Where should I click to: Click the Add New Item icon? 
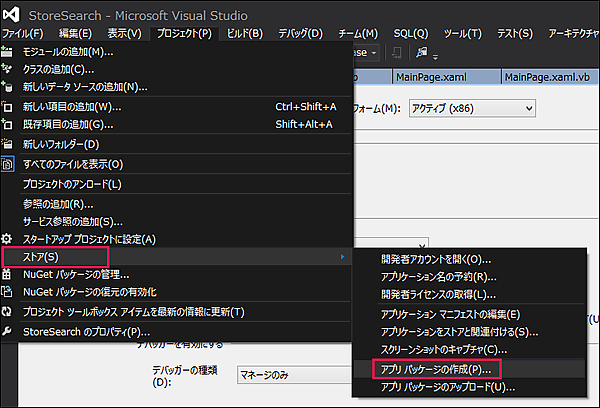click(x=7, y=106)
